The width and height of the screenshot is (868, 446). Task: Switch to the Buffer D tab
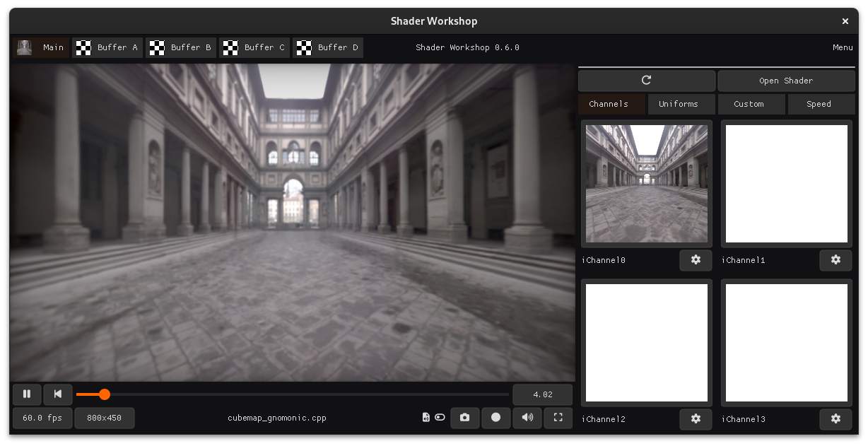(x=328, y=47)
